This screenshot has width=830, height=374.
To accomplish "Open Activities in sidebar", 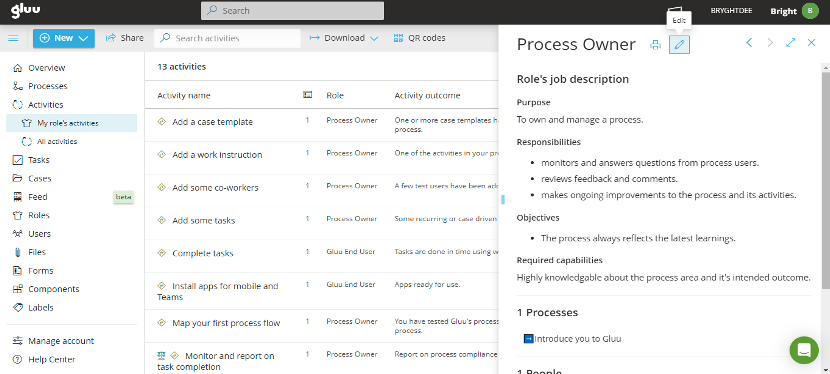I will click(x=46, y=105).
